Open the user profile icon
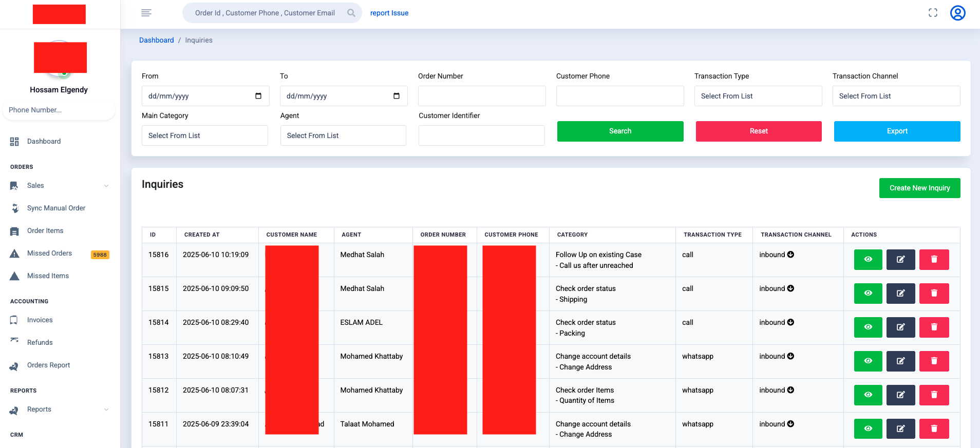 point(957,13)
